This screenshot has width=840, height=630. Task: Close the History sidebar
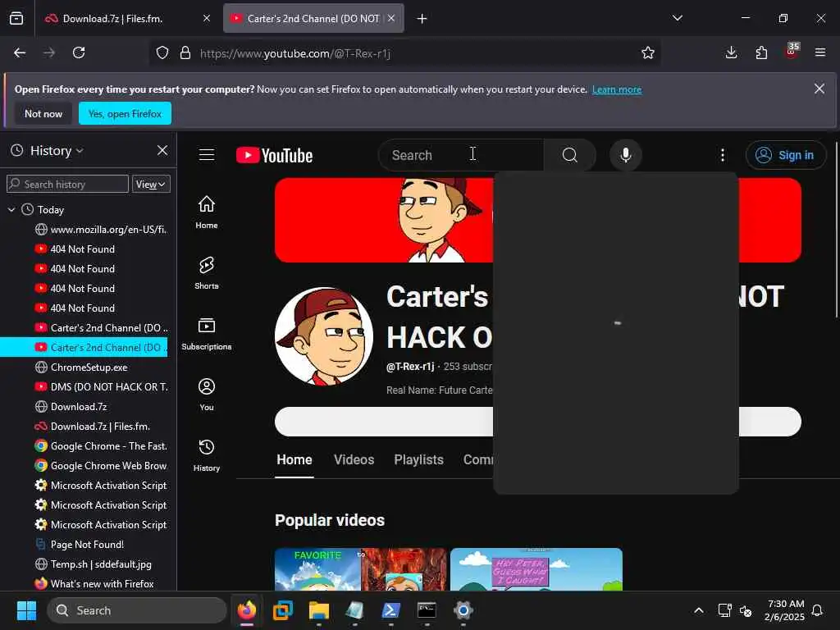[x=162, y=151]
